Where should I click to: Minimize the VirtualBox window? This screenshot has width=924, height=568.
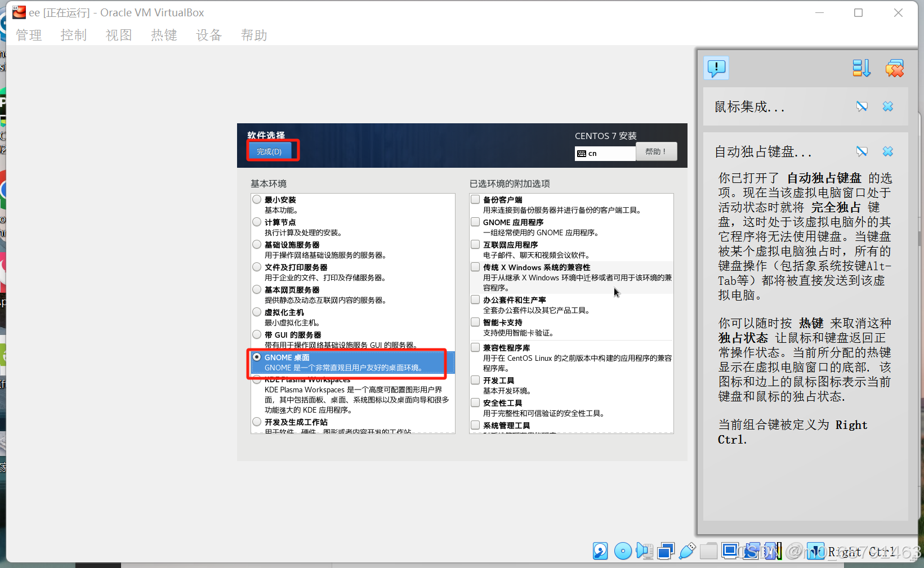click(x=819, y=12)
